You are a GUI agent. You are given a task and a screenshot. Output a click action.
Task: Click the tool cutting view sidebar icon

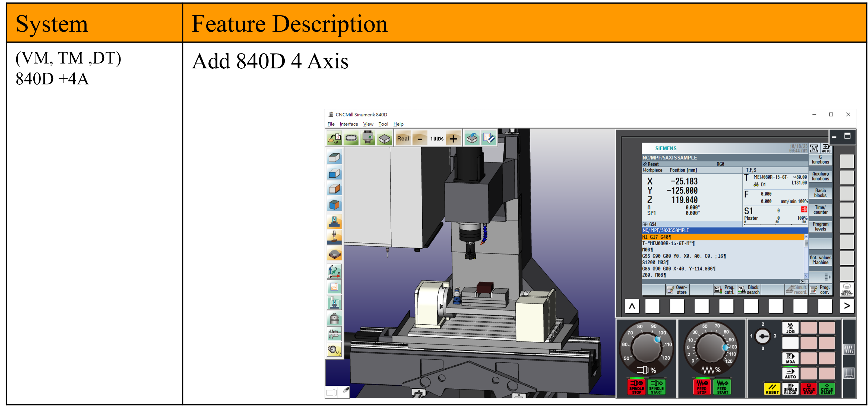(334, 237)
